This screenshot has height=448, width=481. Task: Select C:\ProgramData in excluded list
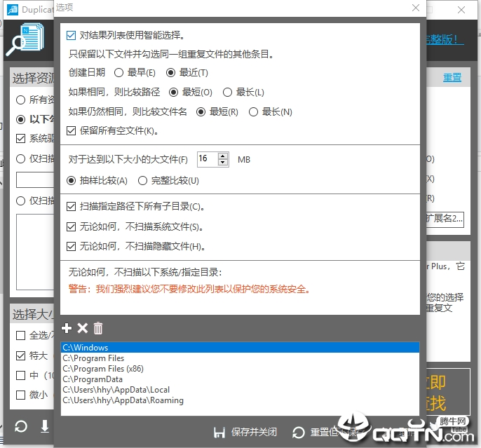[93, 379]
